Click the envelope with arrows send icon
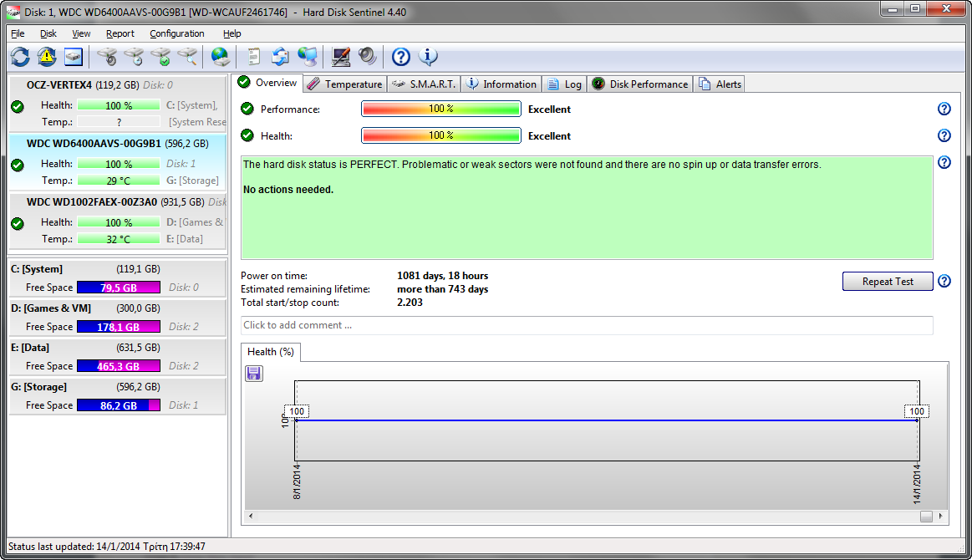Screen dimensions: 972x560 point(280,57)
